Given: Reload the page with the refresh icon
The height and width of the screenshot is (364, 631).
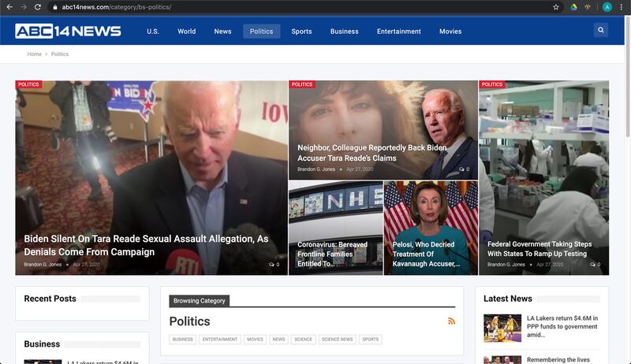Looking at the screenshot, I should (x=37, y=7).
